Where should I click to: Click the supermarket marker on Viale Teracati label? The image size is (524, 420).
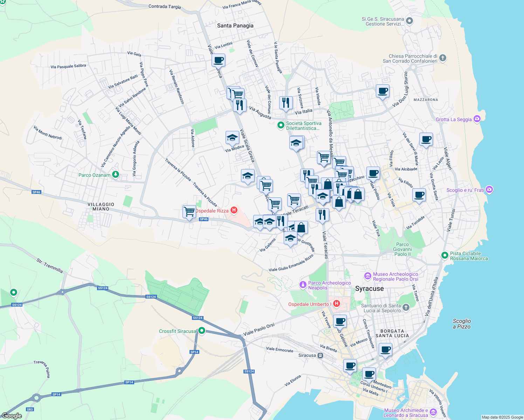(294, 201)
